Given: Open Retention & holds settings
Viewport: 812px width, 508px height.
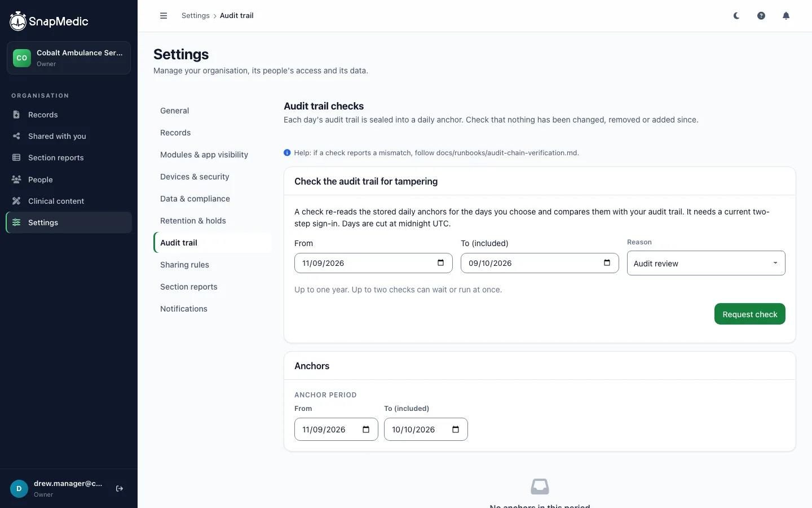Looking at the screenshot, I should pos(212,221).
